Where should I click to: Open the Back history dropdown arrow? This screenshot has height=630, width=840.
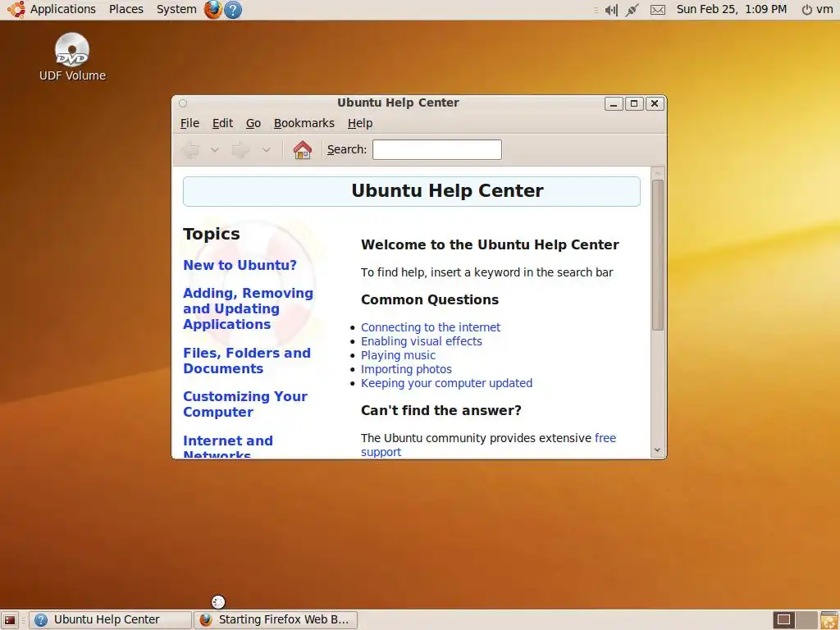point(214,150)
